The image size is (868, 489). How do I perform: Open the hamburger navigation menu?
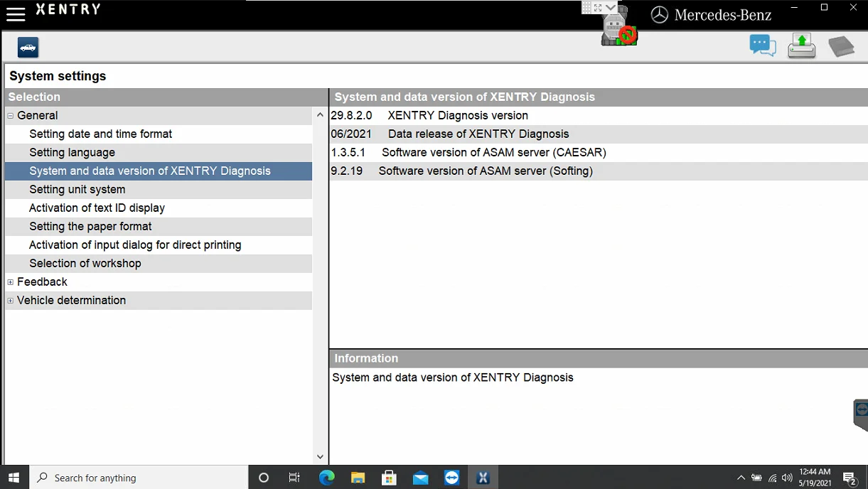[16, 13]
